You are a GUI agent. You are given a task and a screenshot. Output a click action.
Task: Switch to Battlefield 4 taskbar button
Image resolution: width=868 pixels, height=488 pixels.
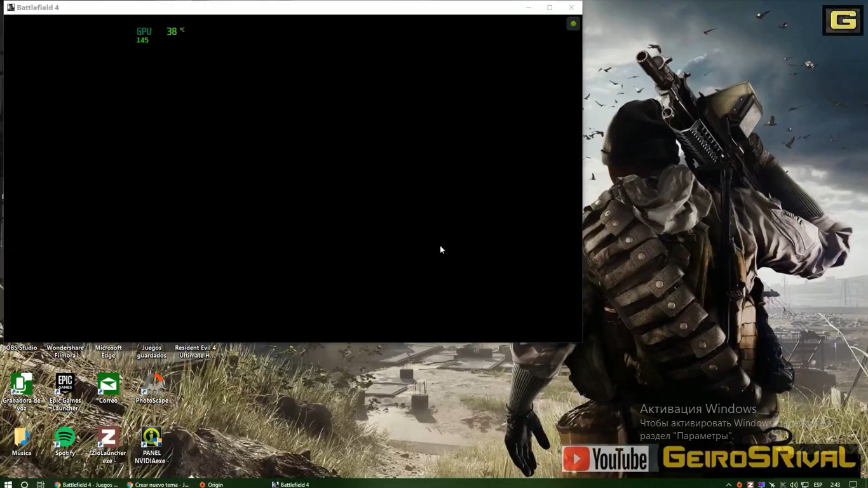tap(290, 484)
